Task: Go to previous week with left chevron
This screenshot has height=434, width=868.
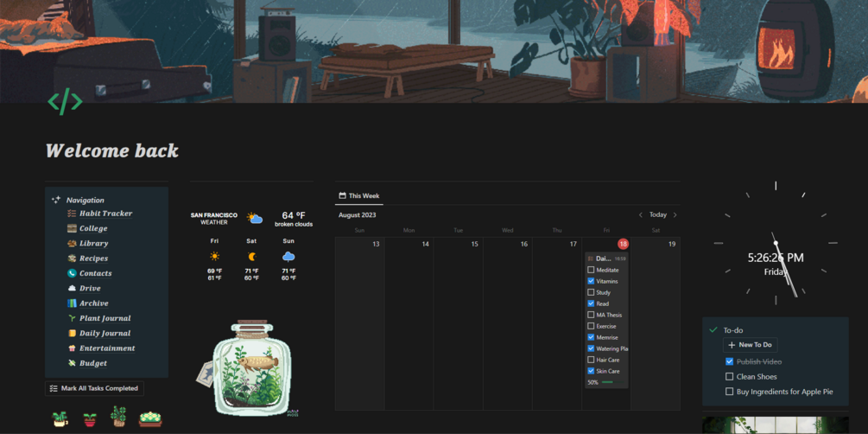Action: tap(641, 214)
